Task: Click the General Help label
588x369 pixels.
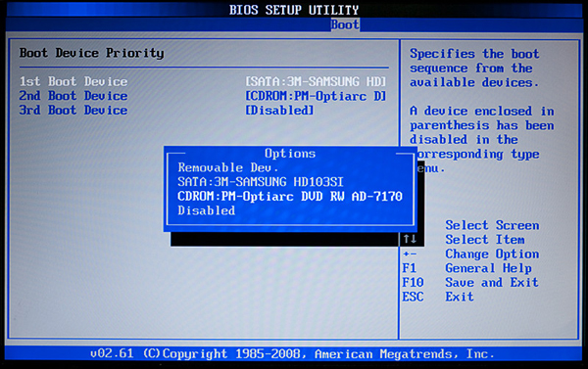Action: click(x=488, y=268)
